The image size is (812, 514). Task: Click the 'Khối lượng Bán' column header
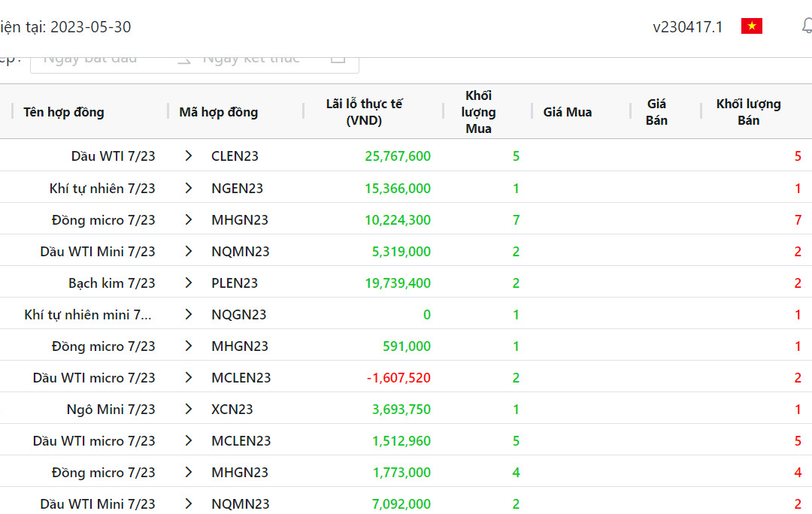[x=748, y=112]
